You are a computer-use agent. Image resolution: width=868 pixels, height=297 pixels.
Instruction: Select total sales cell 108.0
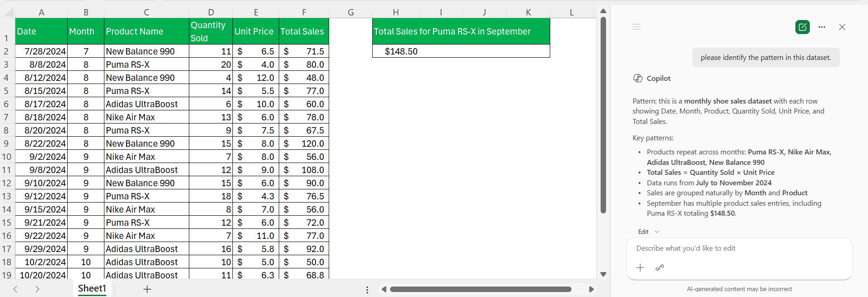coord(304,170)
